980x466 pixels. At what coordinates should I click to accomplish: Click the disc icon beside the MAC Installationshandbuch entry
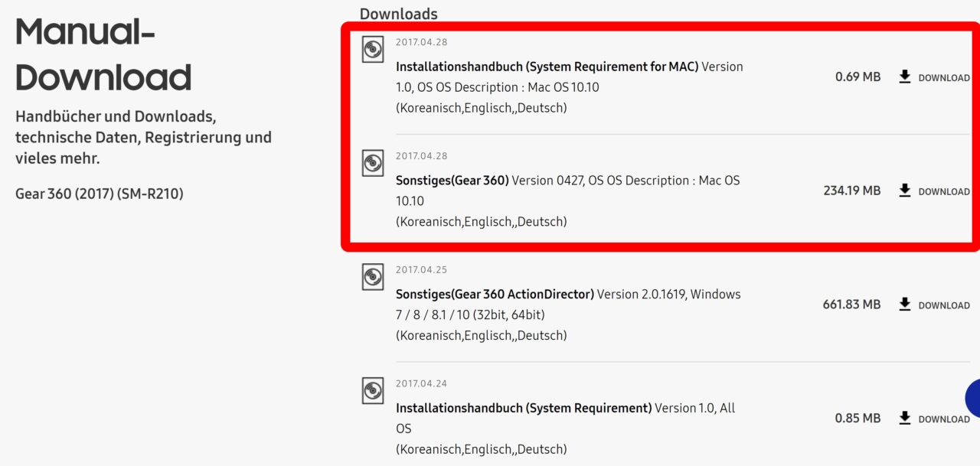click(373, 50)
